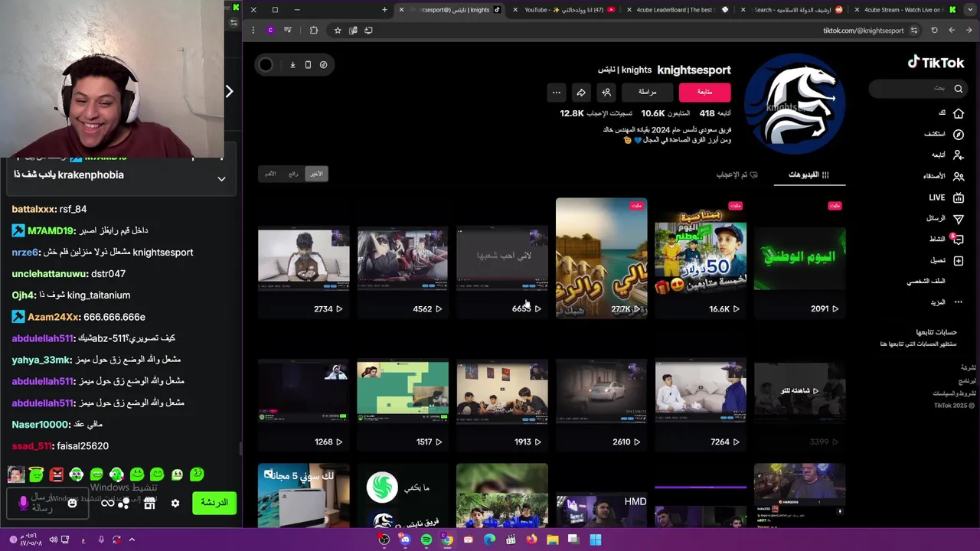
Task: Open the Activity inbox icon with badge
Action: (x=958, y=239)
